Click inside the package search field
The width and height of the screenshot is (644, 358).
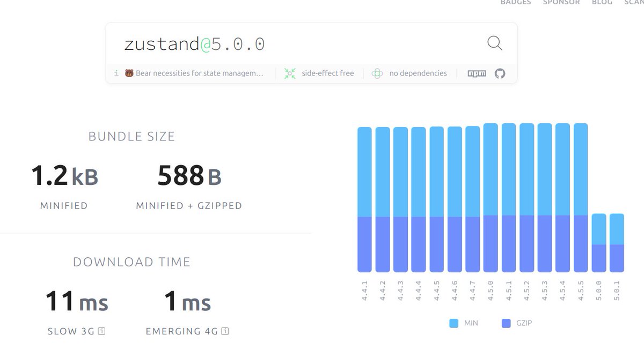(x=268, y=43)
